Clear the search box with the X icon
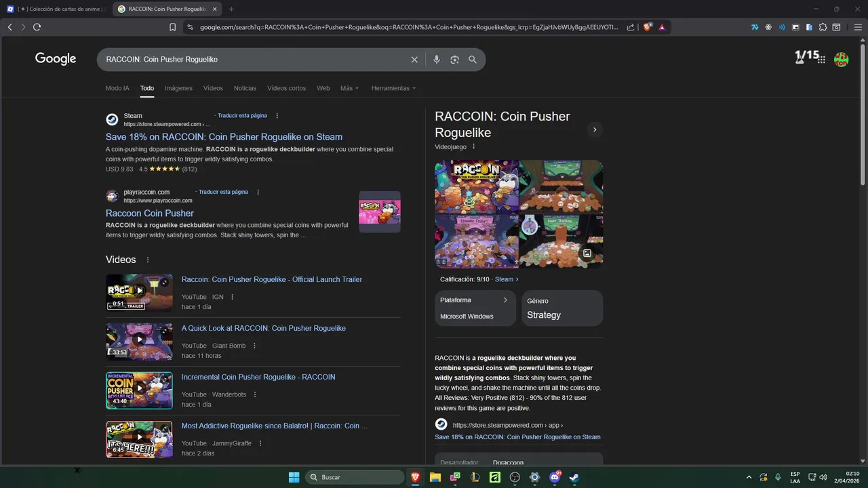 coord(414,60)
